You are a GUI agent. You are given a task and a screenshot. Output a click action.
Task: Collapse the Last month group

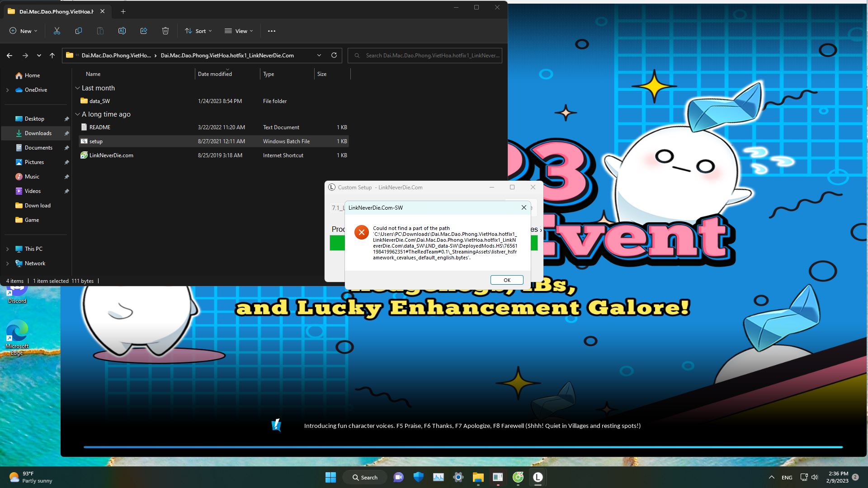[77, 88]
